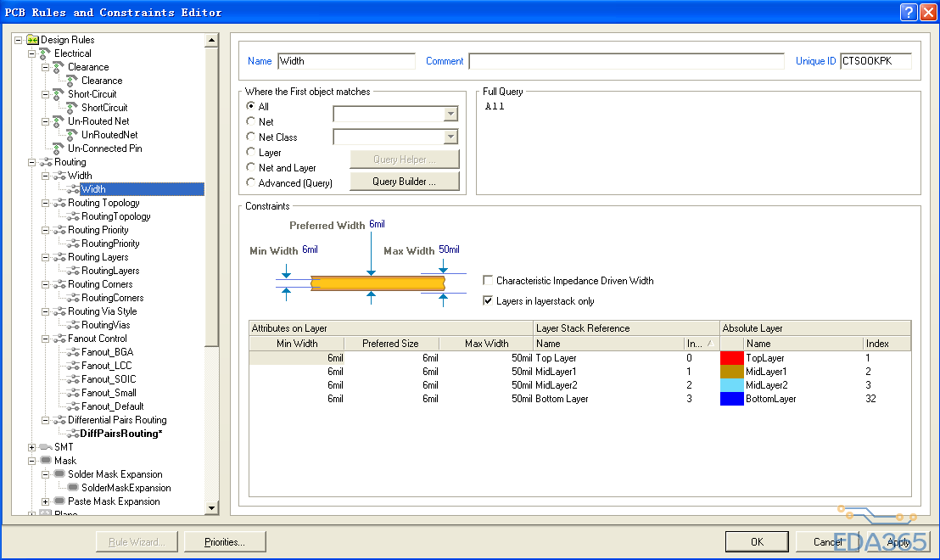The height and width of the screenshot is (560, 940).
Task: Collapse the Electrical rules category
Action: click(x=32, y=53)
